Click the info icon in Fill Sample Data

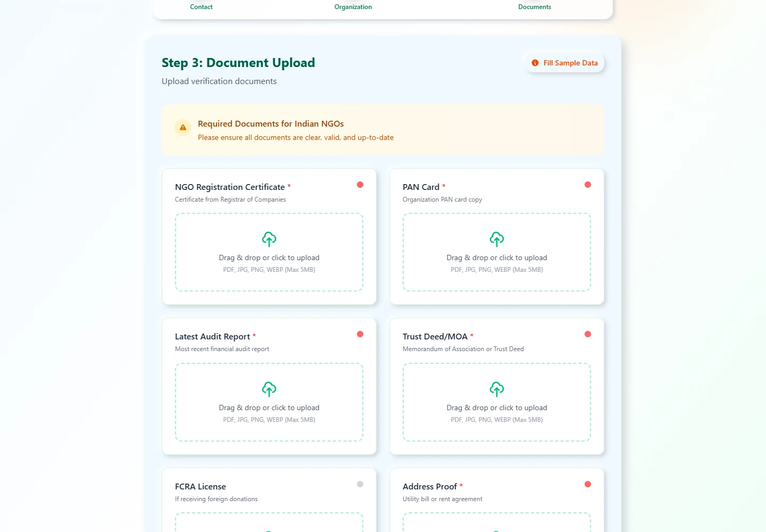click(535, 63)
